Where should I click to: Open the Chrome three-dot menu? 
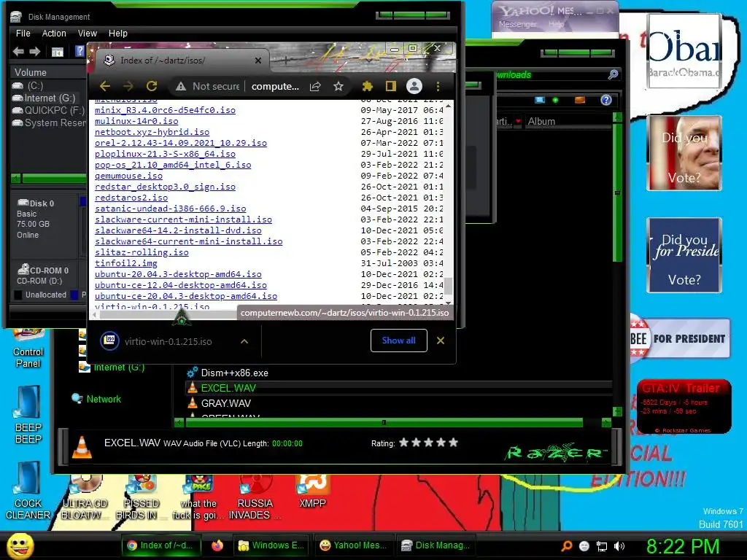coord(438,86)
